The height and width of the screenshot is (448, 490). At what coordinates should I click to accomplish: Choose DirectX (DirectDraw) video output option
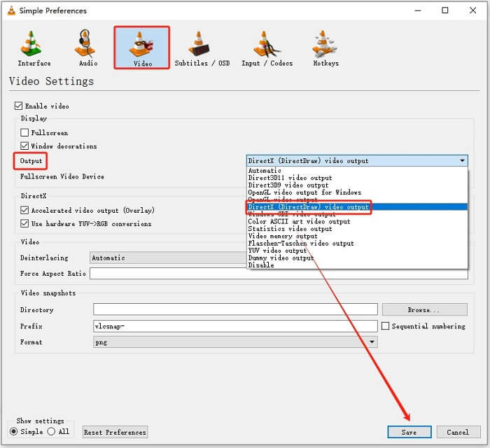pos(357,206)
